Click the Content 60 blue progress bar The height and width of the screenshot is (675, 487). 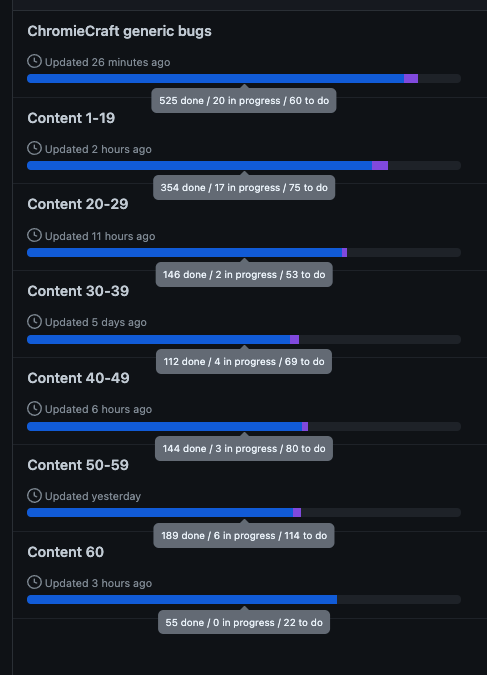(x=182, y=599)
